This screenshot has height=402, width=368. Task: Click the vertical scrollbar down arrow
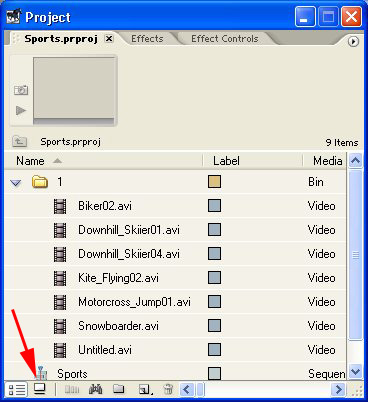(355, 372)
